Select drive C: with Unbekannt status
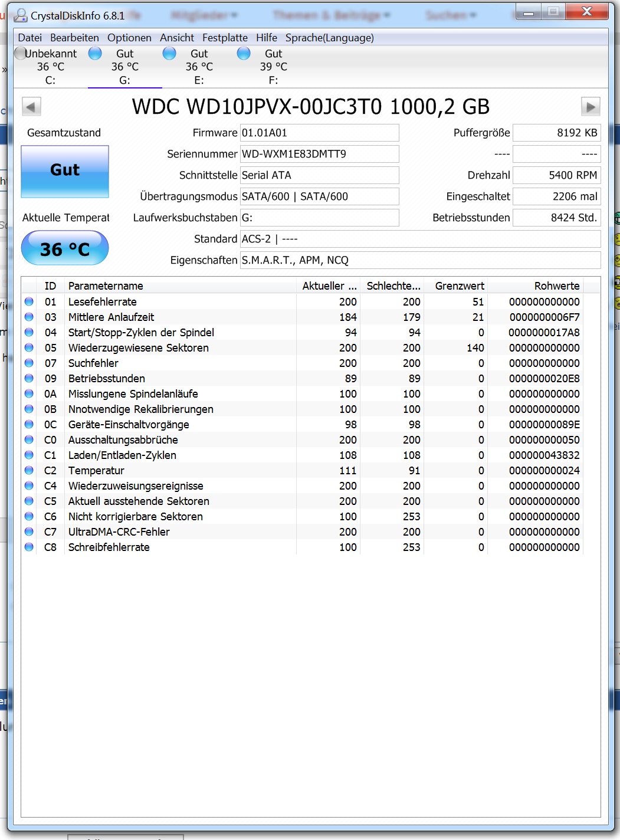Image resolution: width=620 pixels, height=840 pixels. click(x=50, y=67)
